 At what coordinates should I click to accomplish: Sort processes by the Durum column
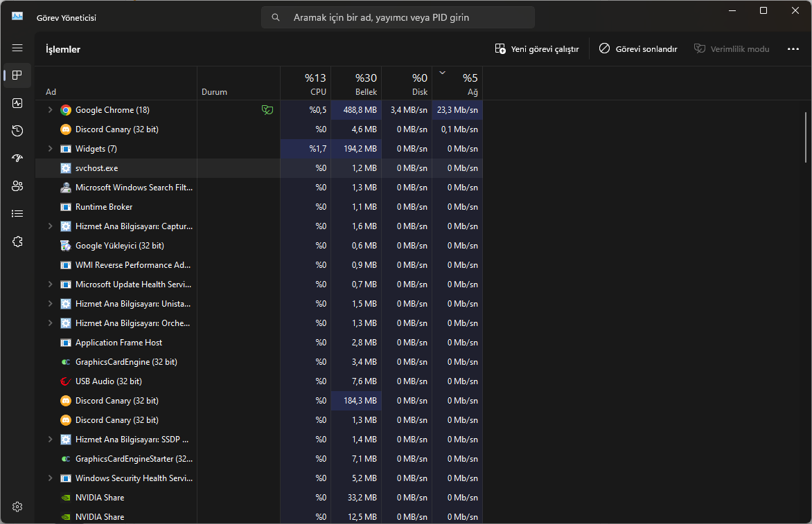tap(239, 83)
